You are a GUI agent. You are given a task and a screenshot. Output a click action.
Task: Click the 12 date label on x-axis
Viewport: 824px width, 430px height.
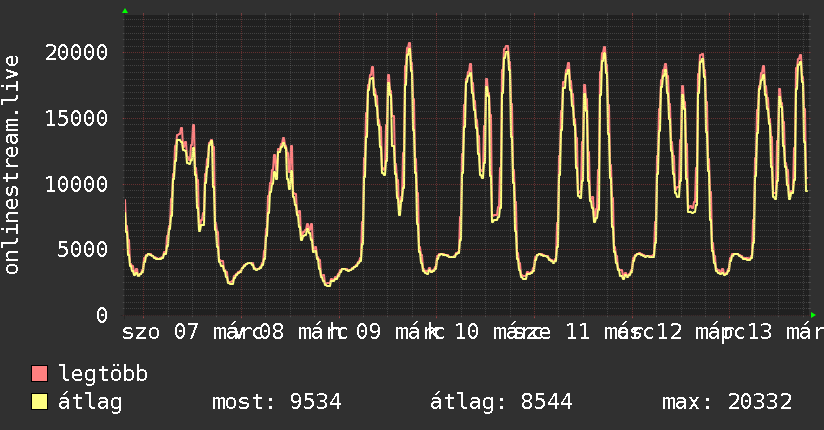(x=669, y=332)
